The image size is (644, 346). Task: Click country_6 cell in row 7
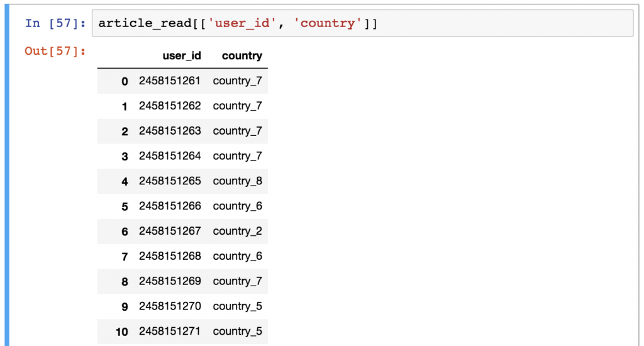tap(237, 257)
